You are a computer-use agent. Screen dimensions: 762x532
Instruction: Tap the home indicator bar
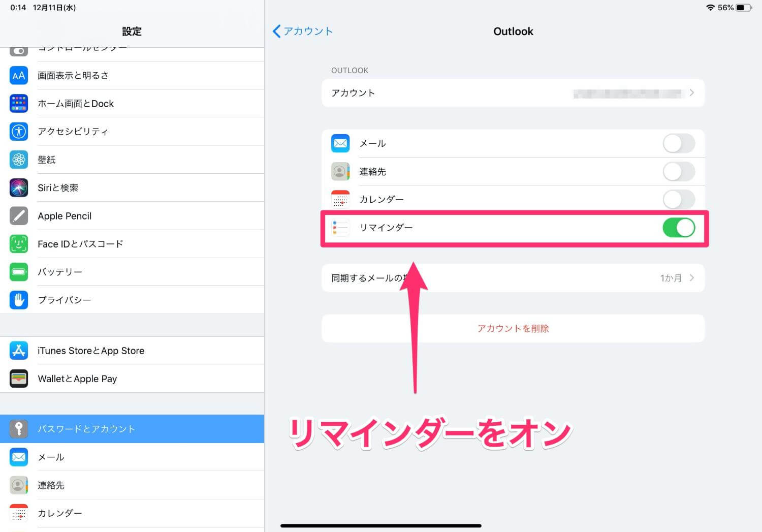tap(381, 525)
